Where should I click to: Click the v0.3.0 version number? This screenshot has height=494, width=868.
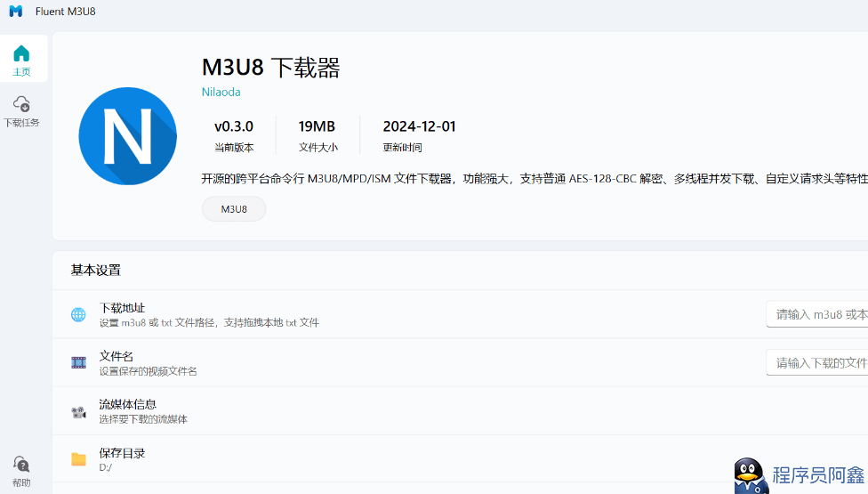pos(234,126)
